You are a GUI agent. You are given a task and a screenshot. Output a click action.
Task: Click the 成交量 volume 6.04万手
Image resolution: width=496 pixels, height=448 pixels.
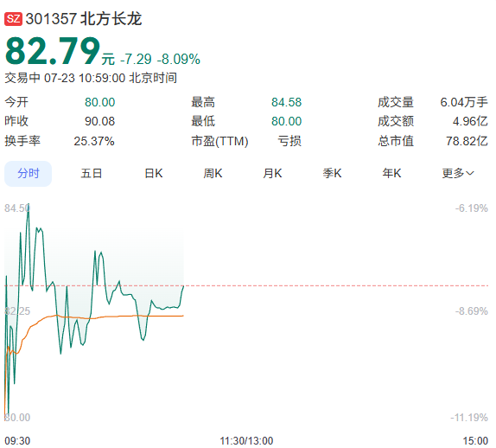point(464,102)
